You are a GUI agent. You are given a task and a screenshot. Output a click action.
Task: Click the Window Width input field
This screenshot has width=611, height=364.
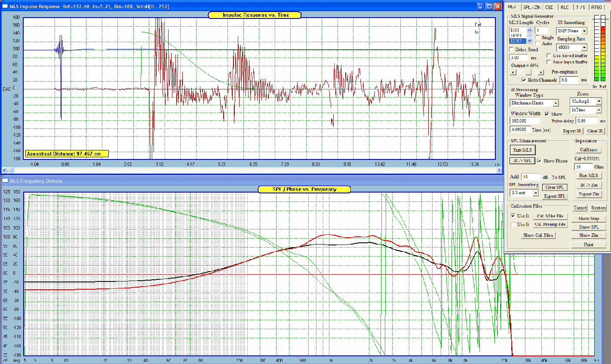click(525, 121)
